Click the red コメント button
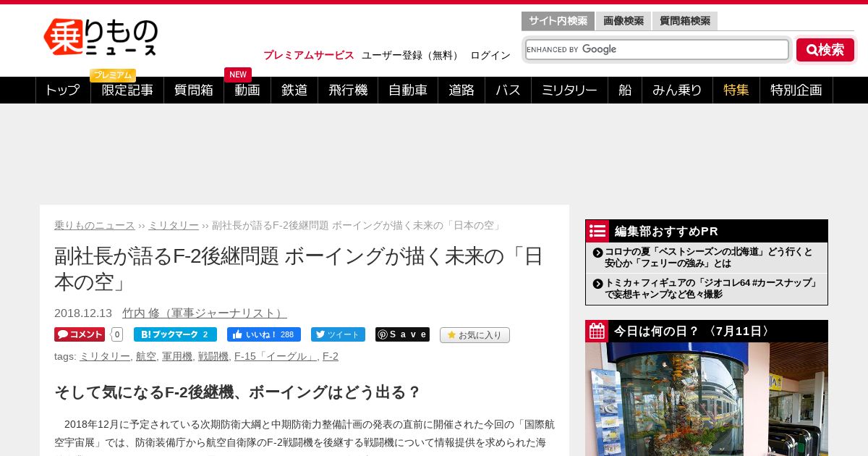 pos(80,334)
